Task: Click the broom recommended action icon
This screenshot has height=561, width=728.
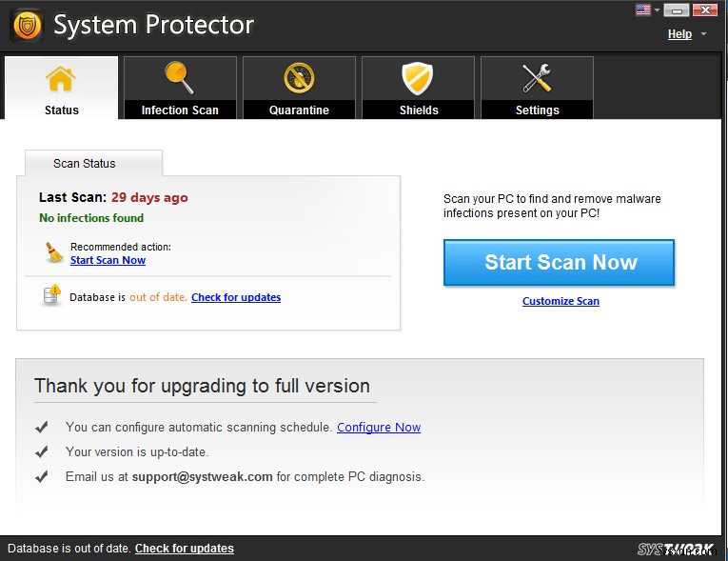Action: click(x=54, y=252)
